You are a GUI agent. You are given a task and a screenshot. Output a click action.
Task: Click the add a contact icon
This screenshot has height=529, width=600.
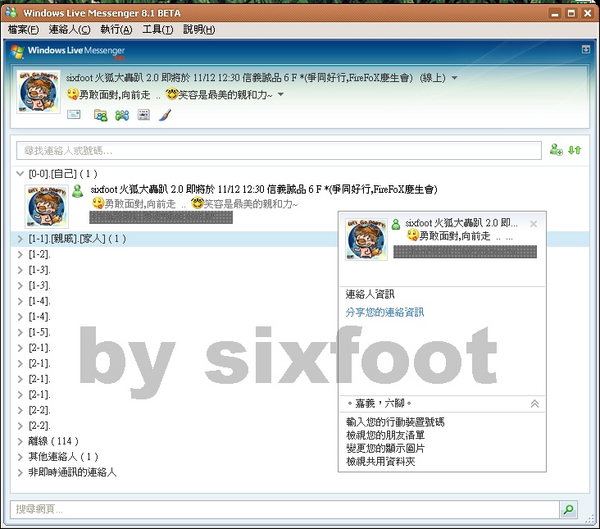click(556, 149)
